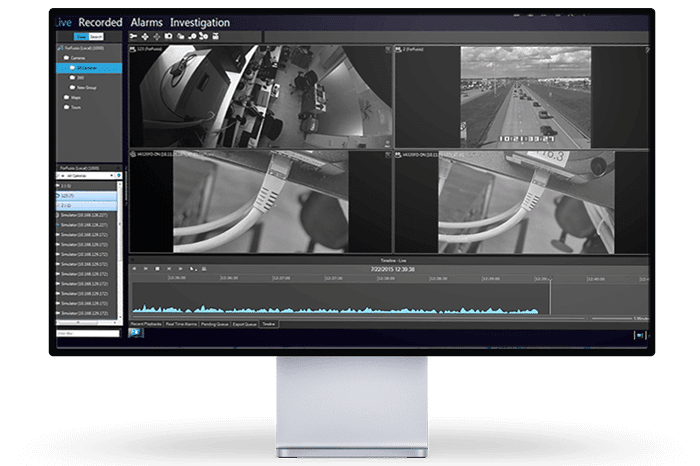Open the All Cameras dropdown
The width and height of the screenshot is (700, 466).
(86, 176)
